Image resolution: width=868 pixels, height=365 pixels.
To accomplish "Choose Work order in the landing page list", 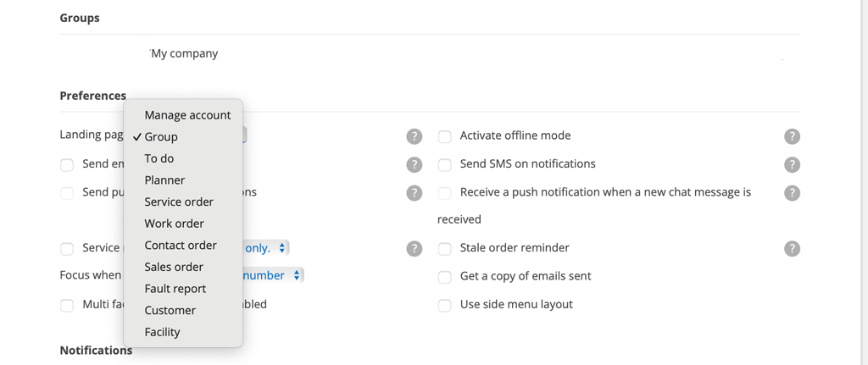I will pyautogui.click(x=174, y=224).
